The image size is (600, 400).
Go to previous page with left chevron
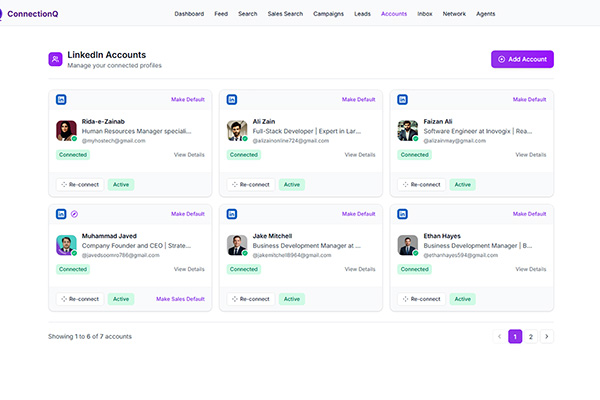click(499, 336)
